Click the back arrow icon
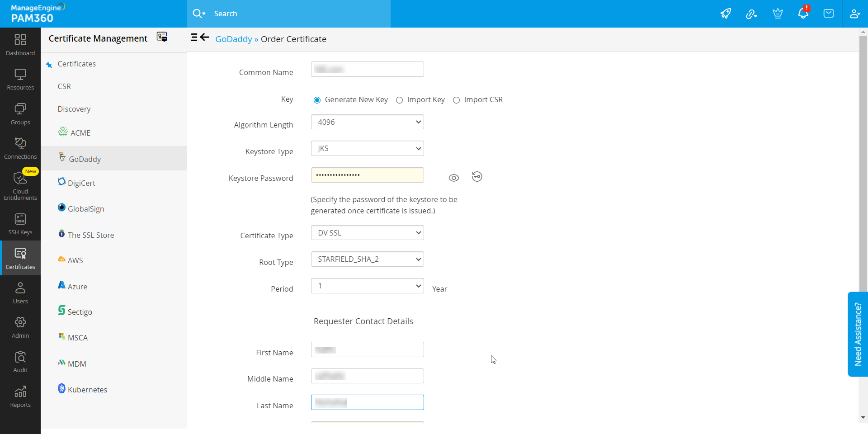 [205, 38]
